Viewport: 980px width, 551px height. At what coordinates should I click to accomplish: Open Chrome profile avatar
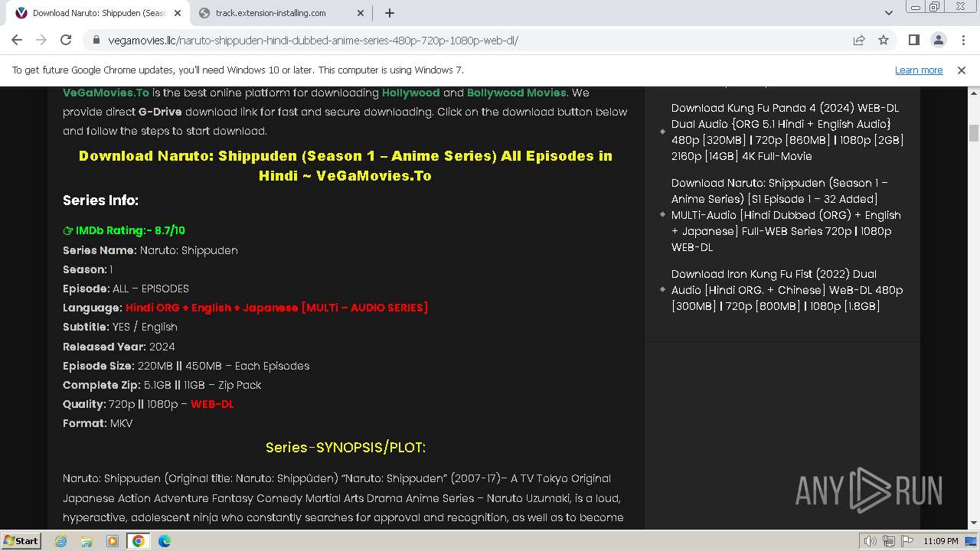pyautogui.click(x=938, y=40)
